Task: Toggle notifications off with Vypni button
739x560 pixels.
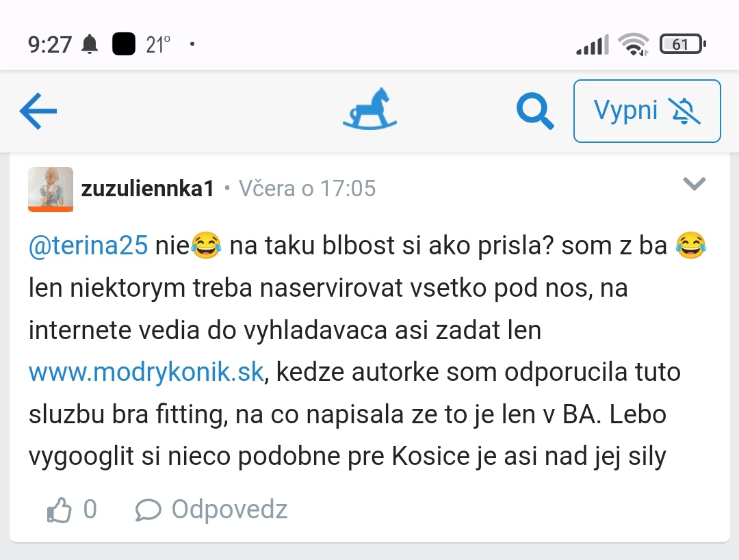Action: pos(647,111)
